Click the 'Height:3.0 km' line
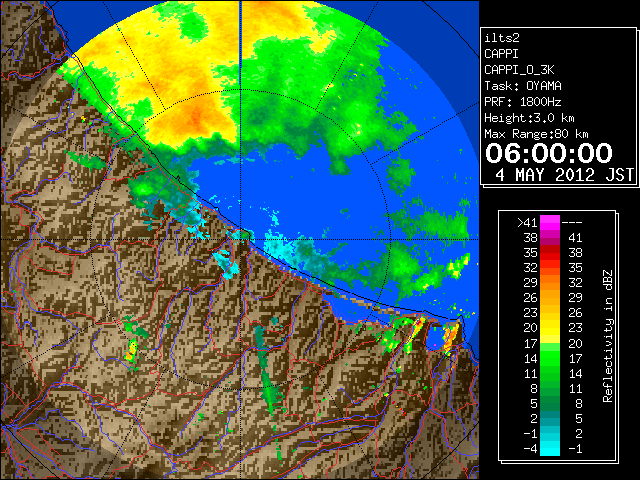 (x=529, y=118)
